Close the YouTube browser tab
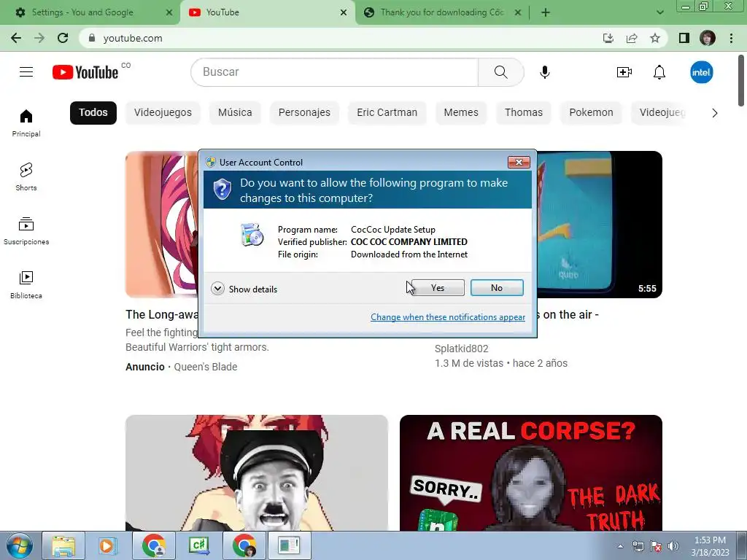 tap(344, 12)
